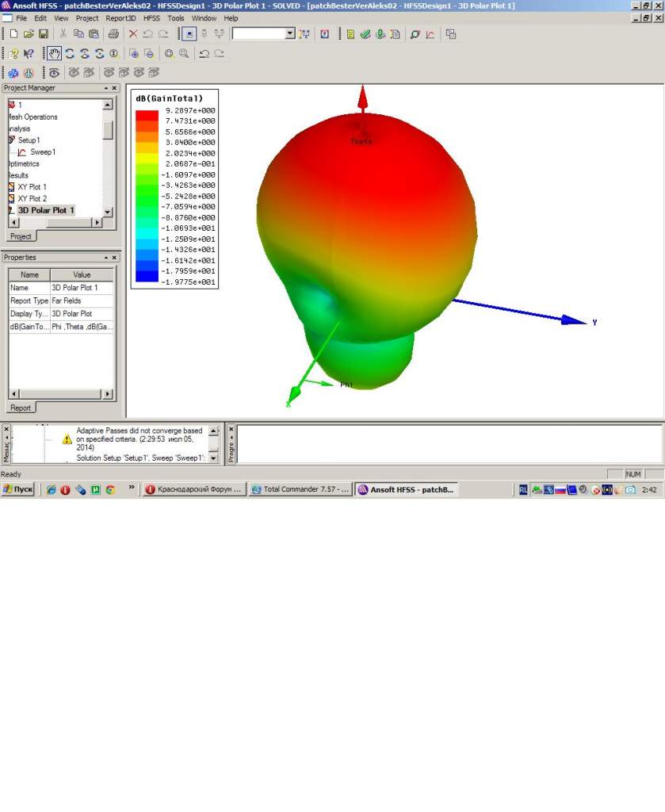Image resolution: width=665 pixels, height=812 pixels.
Task: Undo the last action in main toolbar
Action: 148,34
